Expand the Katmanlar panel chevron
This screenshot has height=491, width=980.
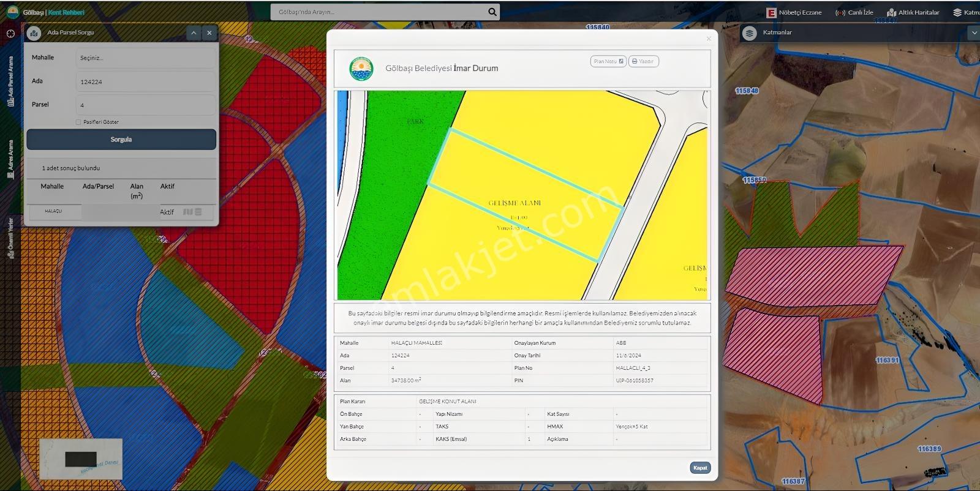click(974, 33)
